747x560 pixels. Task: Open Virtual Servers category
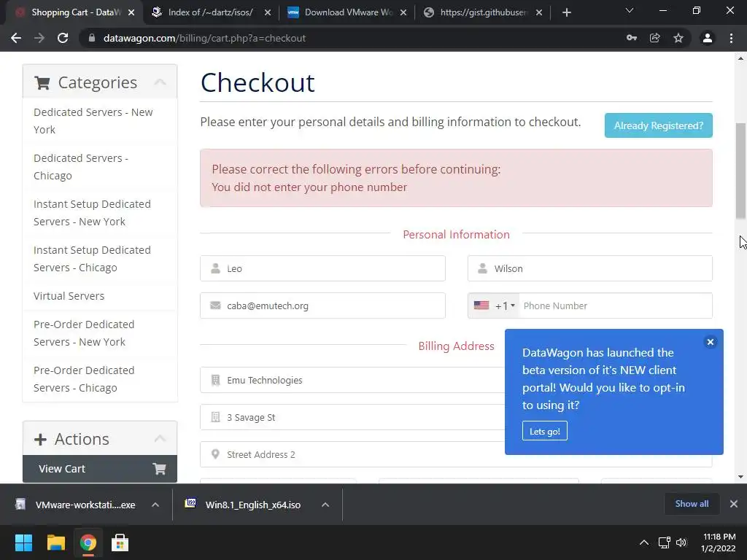[100, 296]
